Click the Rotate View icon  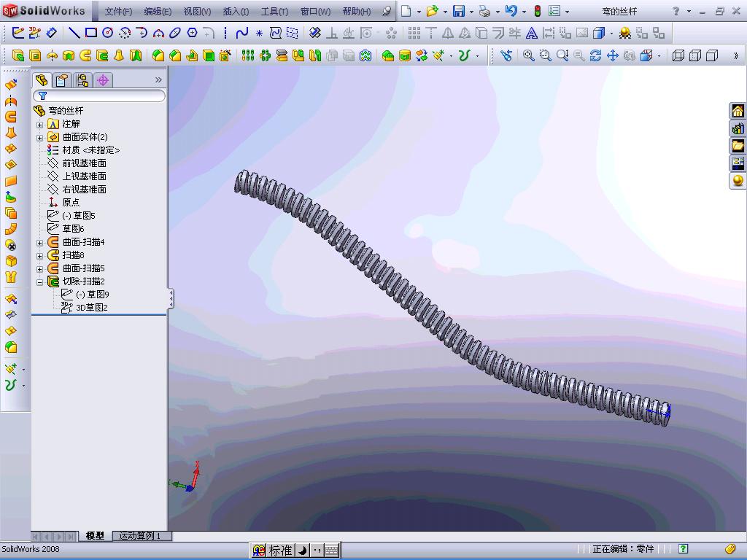coord(595,55)
